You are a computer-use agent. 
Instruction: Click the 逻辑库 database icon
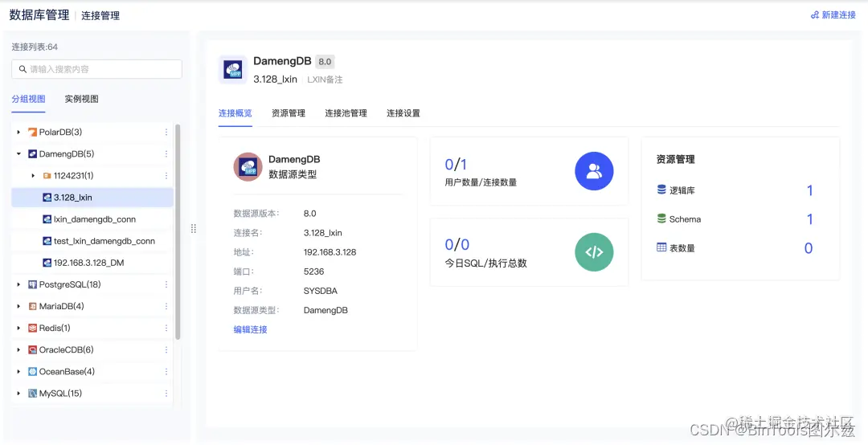click(x=661, y=190)
